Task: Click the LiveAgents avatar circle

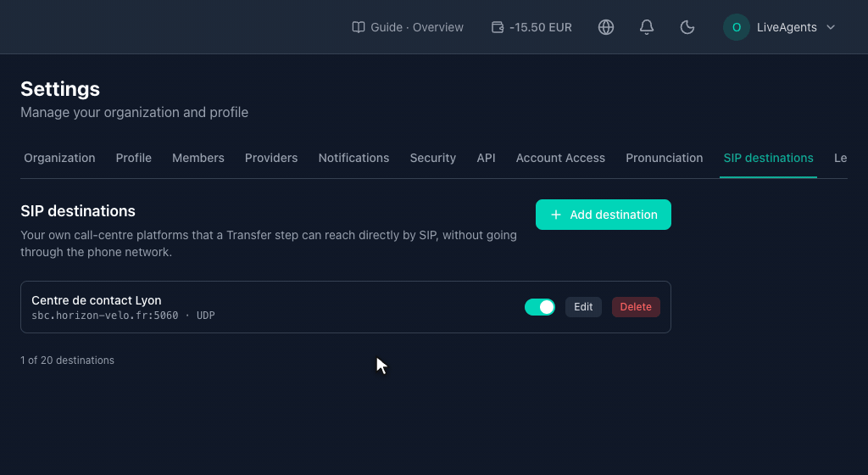Action: tap(737, 27)
